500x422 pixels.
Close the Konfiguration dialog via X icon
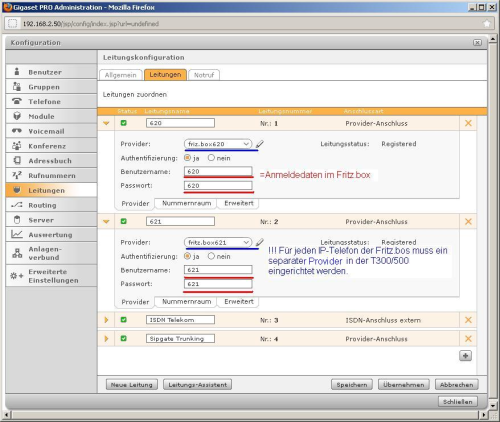click(x=477, y=43)
